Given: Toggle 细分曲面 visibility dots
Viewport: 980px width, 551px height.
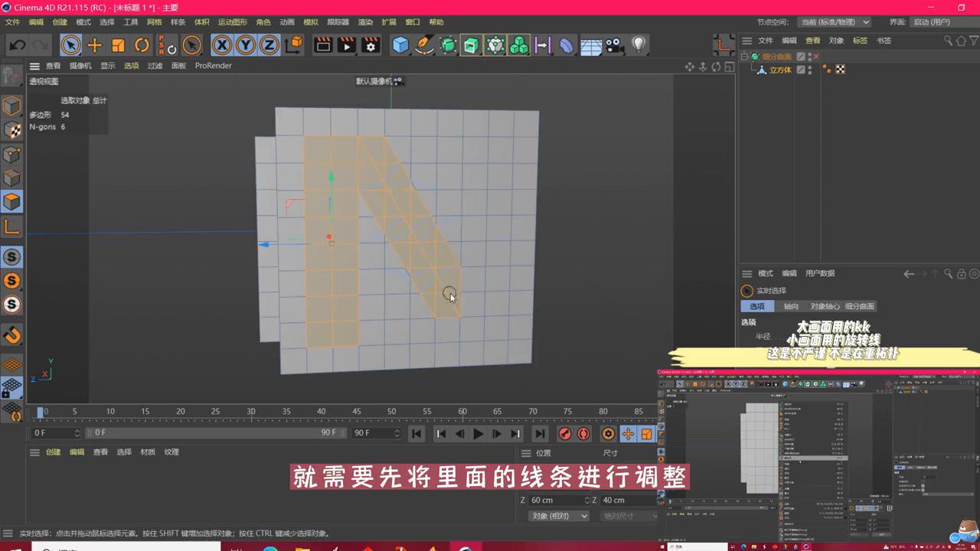Looking at the screenshot, I should pyautogui.click(x=810, y=57).
